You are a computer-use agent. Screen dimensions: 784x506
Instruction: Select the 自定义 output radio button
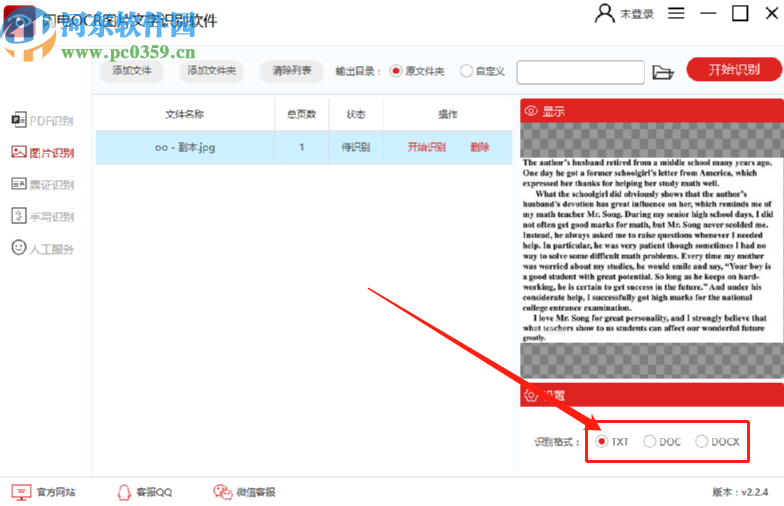[466, 71]
